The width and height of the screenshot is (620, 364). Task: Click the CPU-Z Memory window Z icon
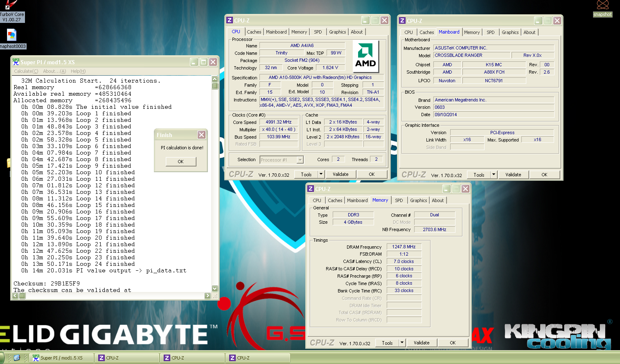(311, 189)
